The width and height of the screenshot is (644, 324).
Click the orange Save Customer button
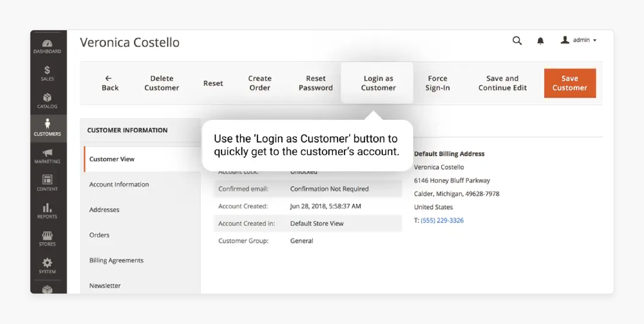pos(570,83)
